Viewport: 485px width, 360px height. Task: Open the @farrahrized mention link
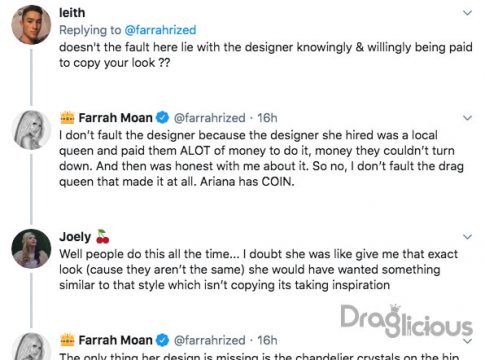click(x=160, y=30)
